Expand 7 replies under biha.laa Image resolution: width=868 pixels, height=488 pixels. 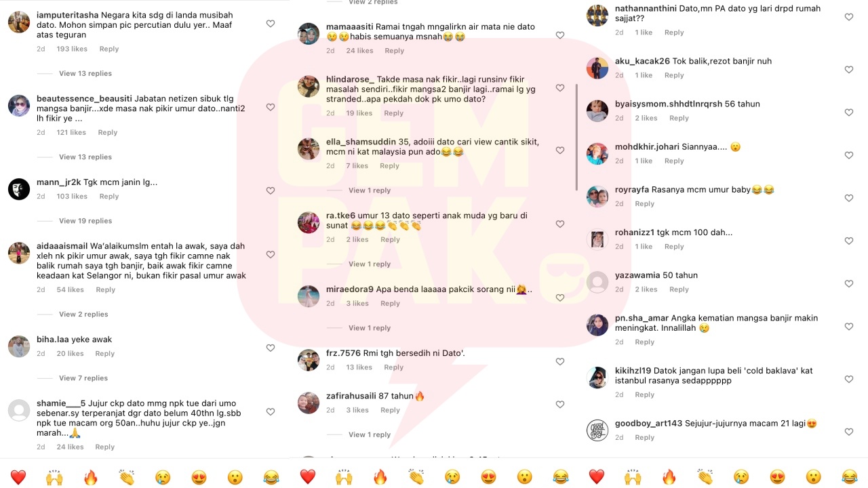[x=83, y=378]
